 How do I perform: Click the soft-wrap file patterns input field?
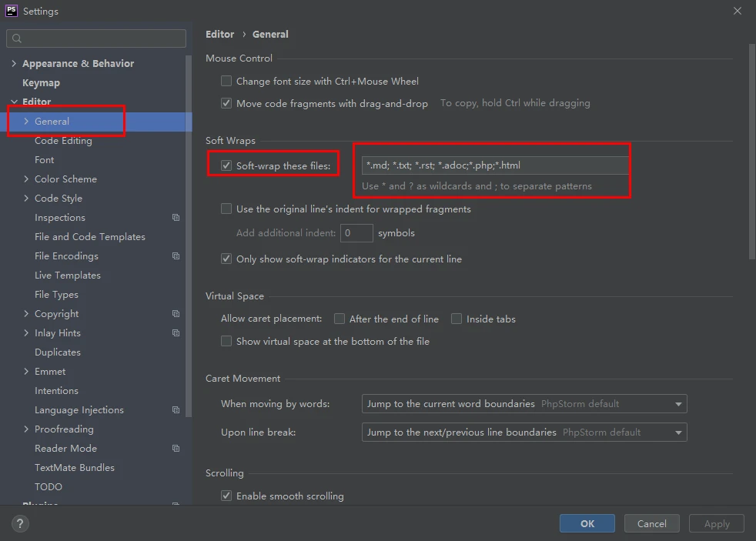click(x=494, y=165)
